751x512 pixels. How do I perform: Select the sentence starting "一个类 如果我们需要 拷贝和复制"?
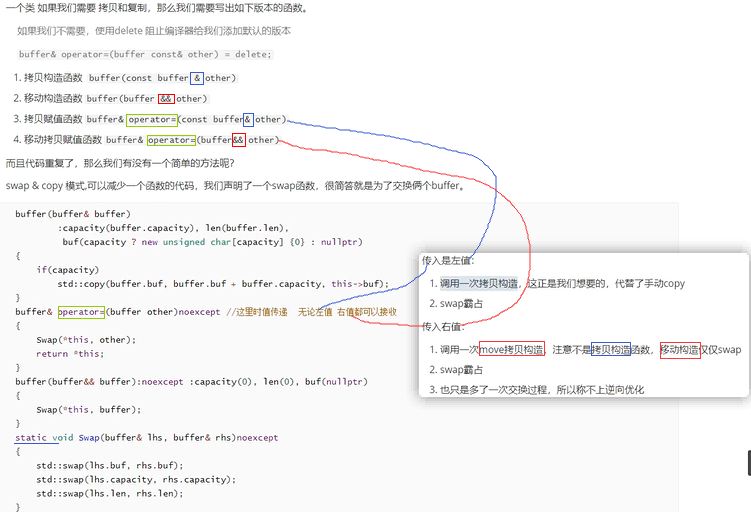[157, 8]
